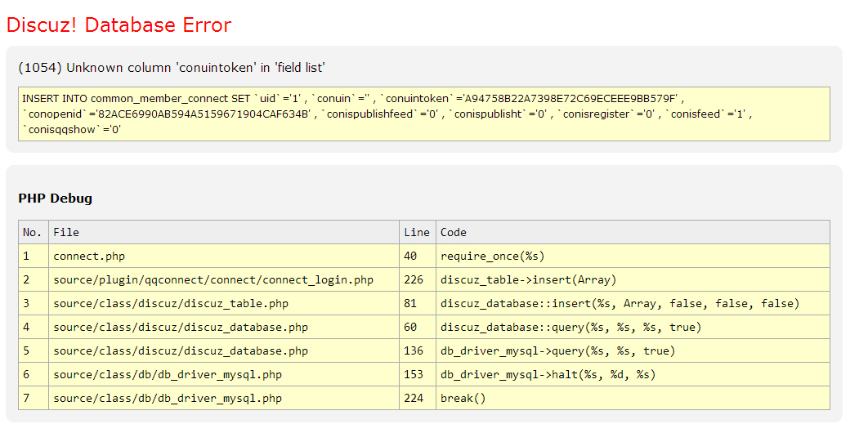Screen dimensions: 868x424
Task: Click row number 4 in the No. column
Action: [34, 328]
